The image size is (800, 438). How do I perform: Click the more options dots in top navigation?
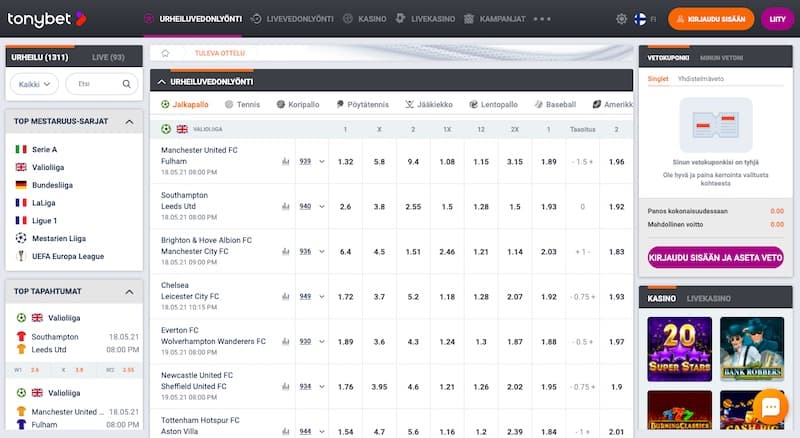[542, 19]
